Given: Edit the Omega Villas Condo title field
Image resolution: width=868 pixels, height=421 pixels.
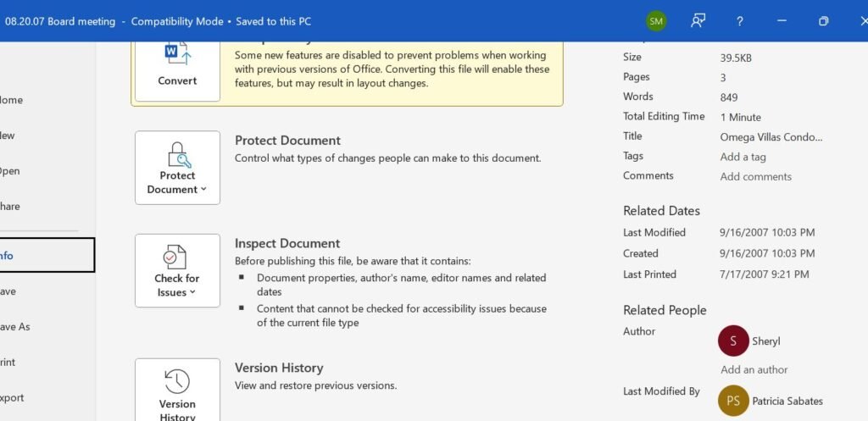Looking at the screenshot, I should pyautogui.click(x=771, y=137).
